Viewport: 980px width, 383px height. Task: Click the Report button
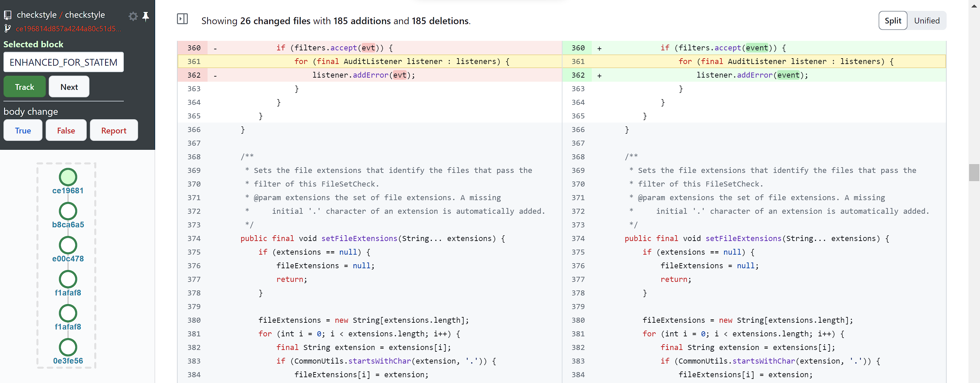click(x=113, y=131)
